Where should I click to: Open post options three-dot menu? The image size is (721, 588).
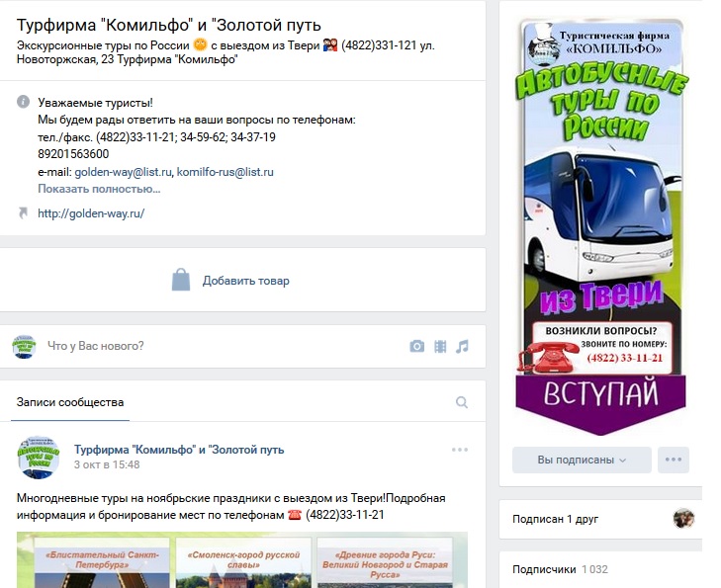coord(460,450)
